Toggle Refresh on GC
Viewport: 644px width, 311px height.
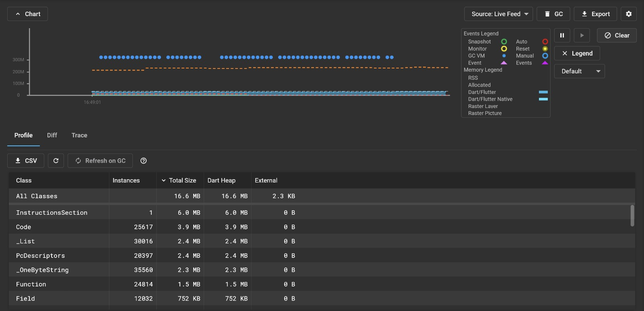point(100,161)
